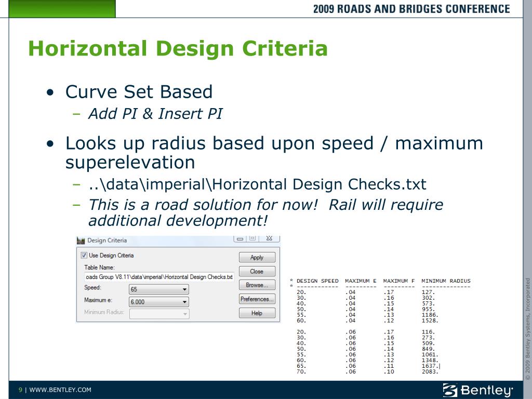
Task: Click the 'Speed:' label
Action: (92, 287)
